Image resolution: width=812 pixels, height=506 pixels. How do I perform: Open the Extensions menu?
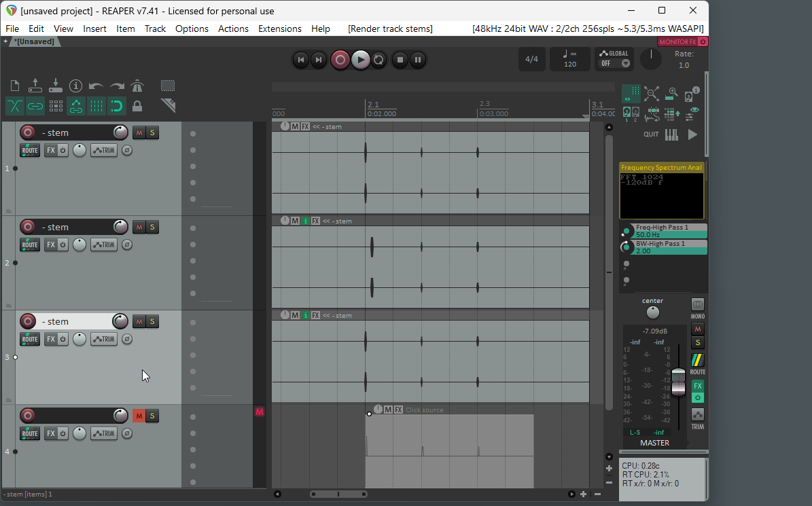tap(279, 29)
